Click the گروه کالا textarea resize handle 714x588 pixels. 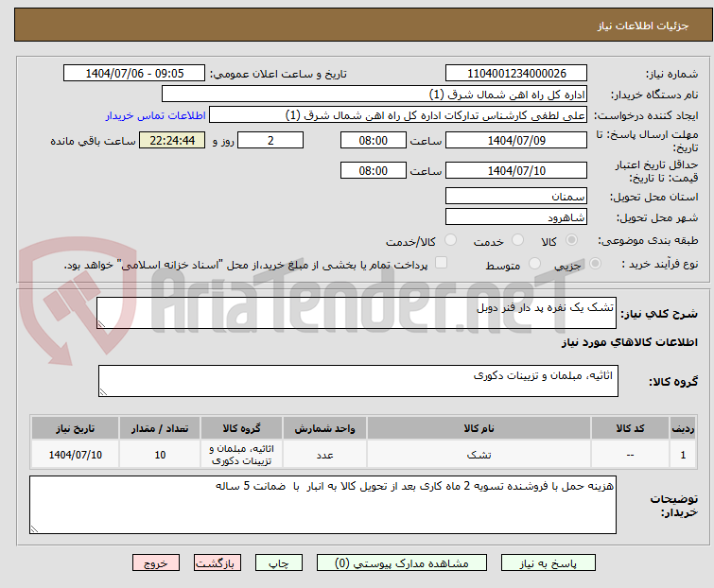(x=103, y=392)
